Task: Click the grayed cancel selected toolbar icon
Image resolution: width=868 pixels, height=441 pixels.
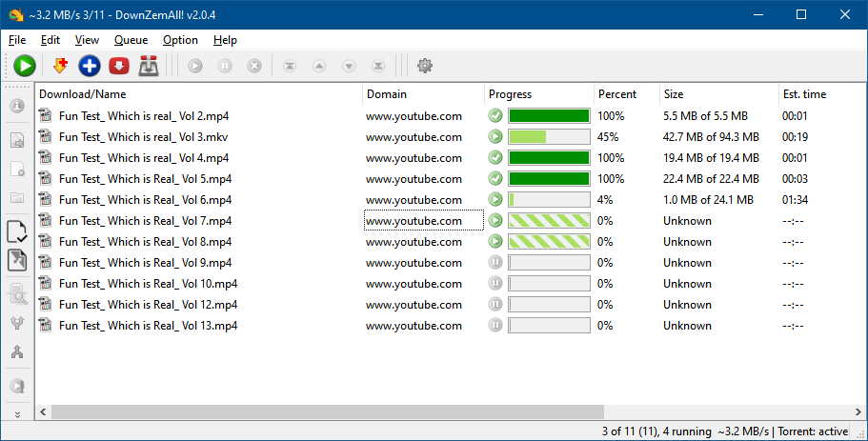Action: pyautogui.click(x=254, y=67)
